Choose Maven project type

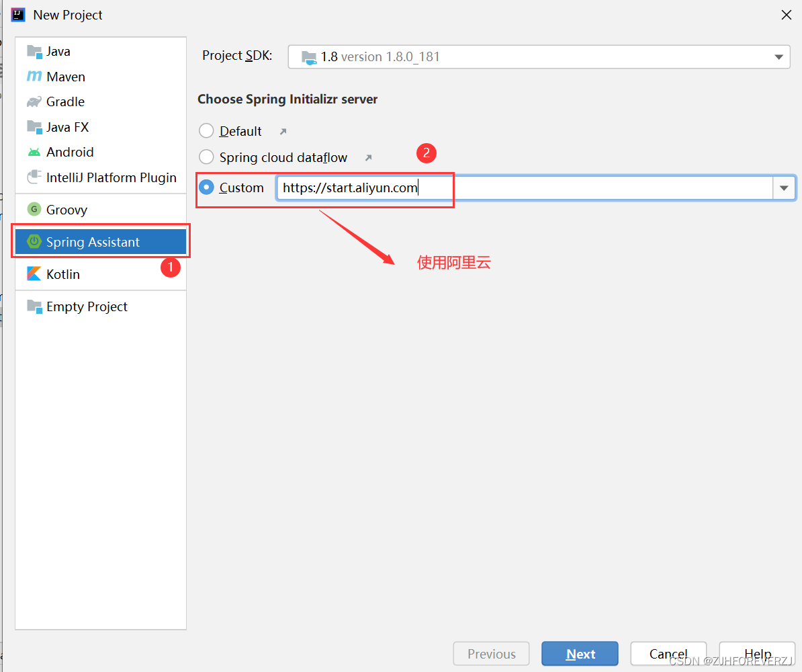click(x=101, y=76)
